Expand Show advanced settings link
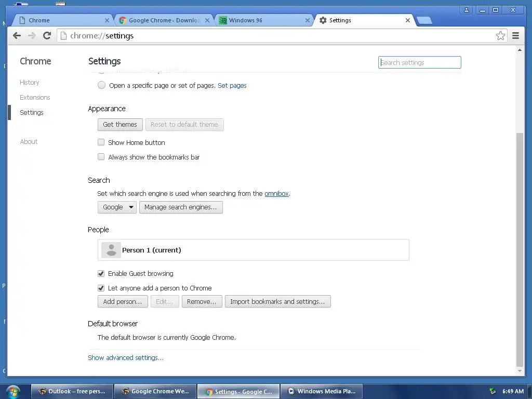The image size is (532, 399). point(126,357)
